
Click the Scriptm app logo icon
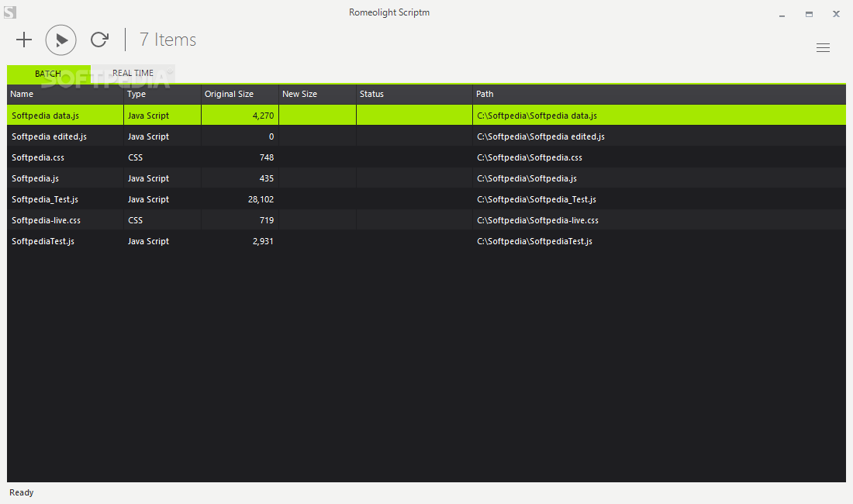10,12
